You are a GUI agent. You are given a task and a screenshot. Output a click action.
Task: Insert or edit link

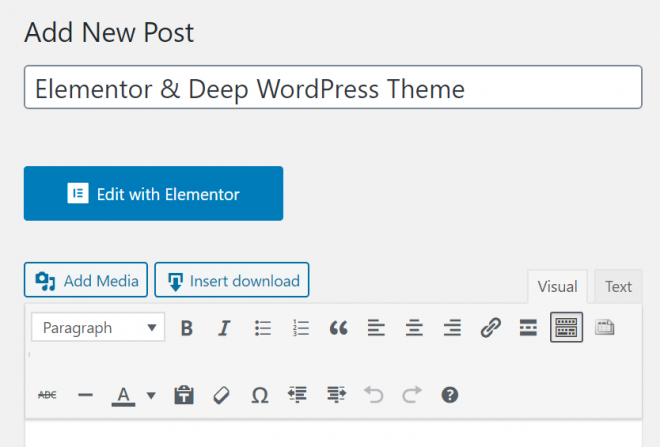coord(490,328)
